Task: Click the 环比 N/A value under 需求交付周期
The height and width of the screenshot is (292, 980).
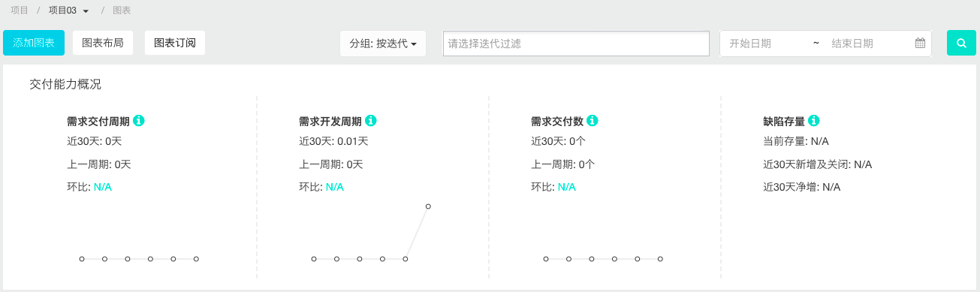Action: 102,187
